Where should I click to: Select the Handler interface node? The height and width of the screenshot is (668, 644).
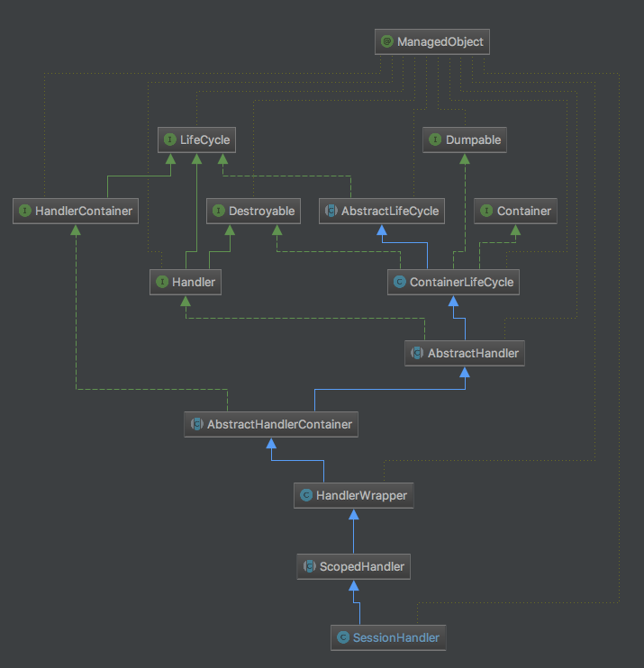186,282
